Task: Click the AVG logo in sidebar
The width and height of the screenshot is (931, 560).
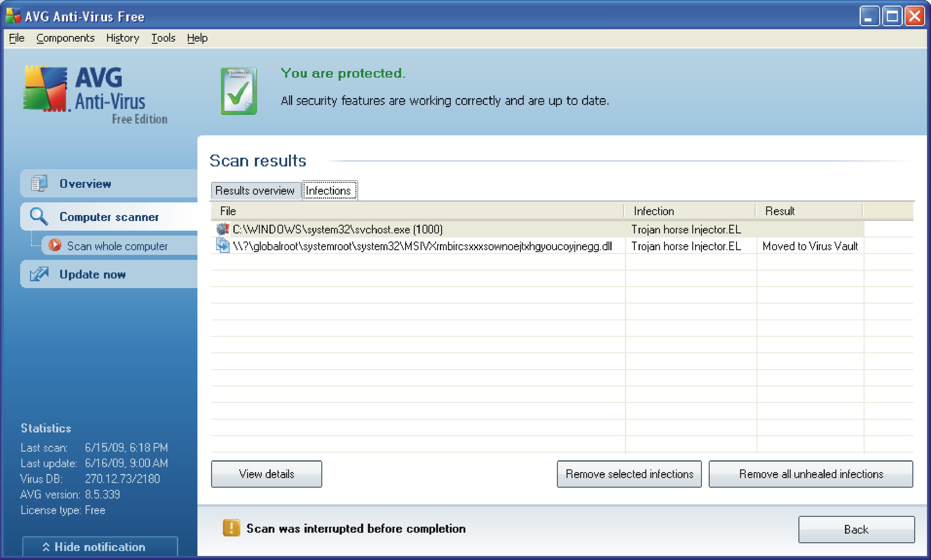Action: (x=46, y=89)
